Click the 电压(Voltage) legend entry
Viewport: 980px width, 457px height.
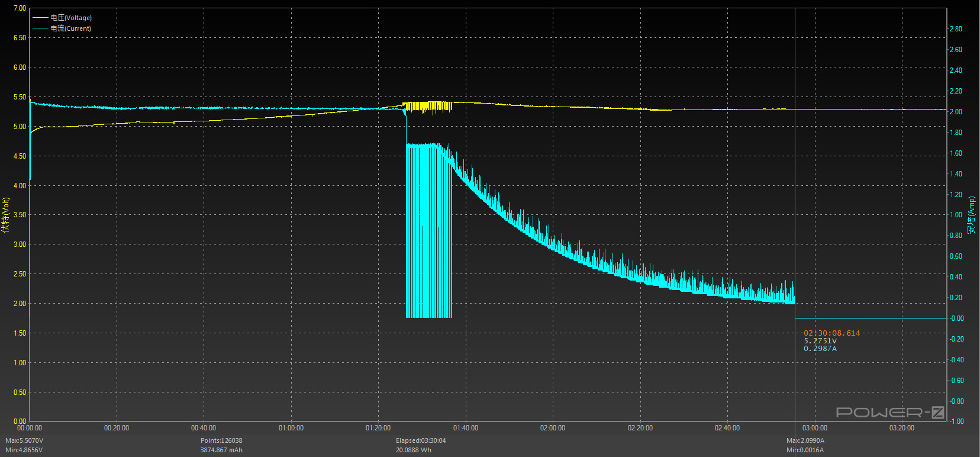pyautogui.click(x=70, y=18)
